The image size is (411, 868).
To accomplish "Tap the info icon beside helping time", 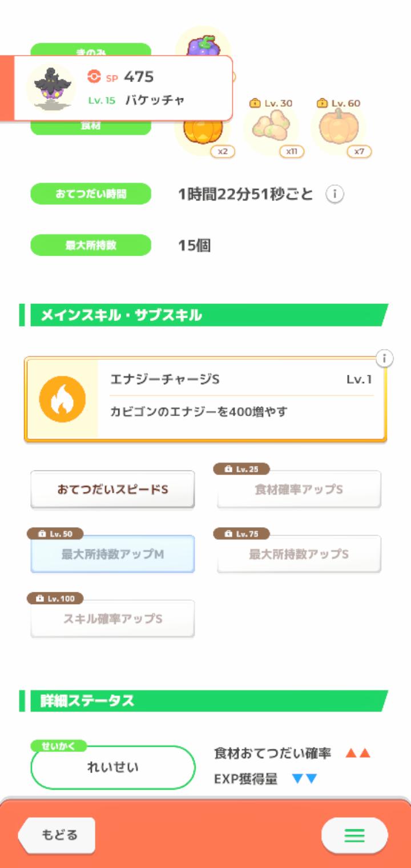I will pyautogui.click(x=335, y=195).
